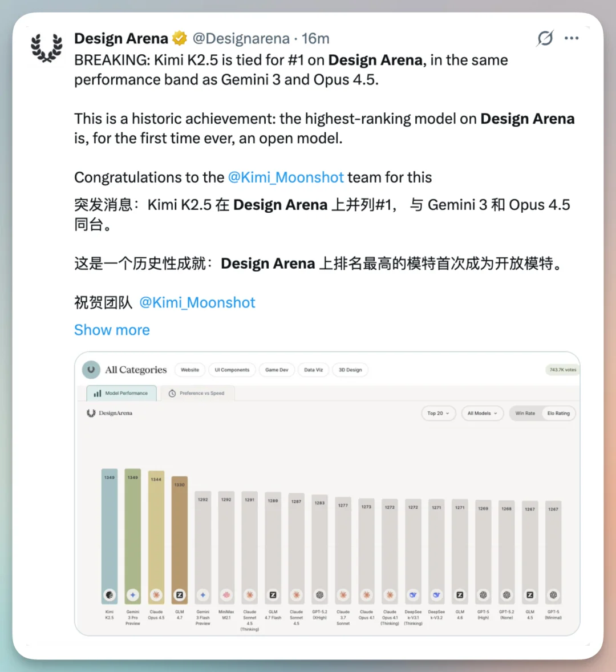Click the All Categories round logo icon
The image size is (616, 672).
pyautogui.click(x=91, y=370)
